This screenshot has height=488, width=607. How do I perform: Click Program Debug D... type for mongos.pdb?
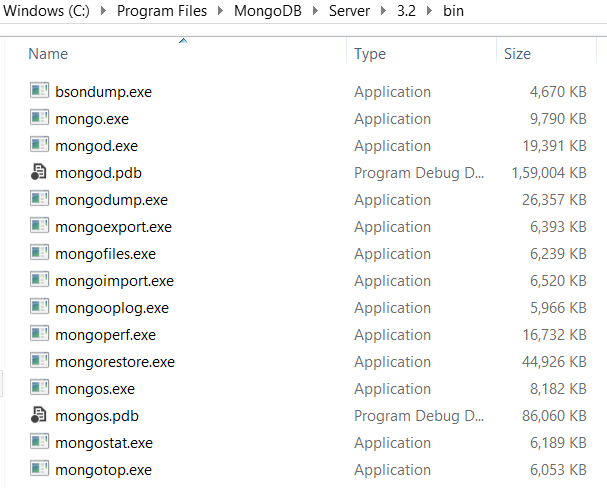click(x=419, y=416)
